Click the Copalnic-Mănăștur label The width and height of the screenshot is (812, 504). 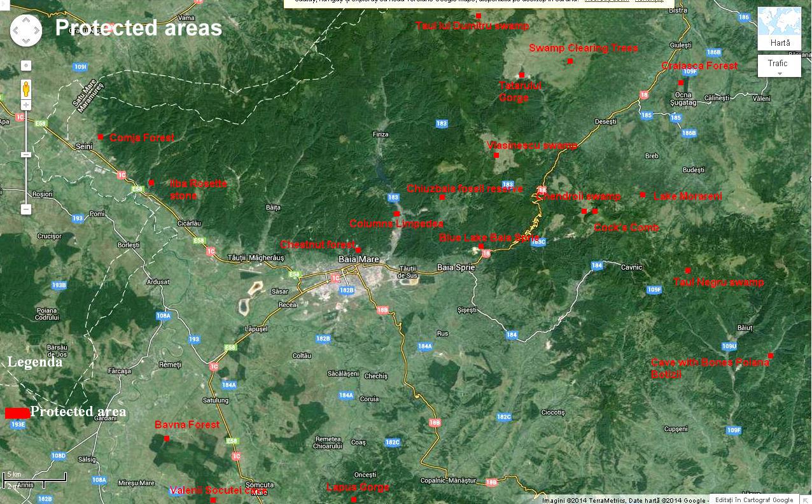[x=449, y=480]
